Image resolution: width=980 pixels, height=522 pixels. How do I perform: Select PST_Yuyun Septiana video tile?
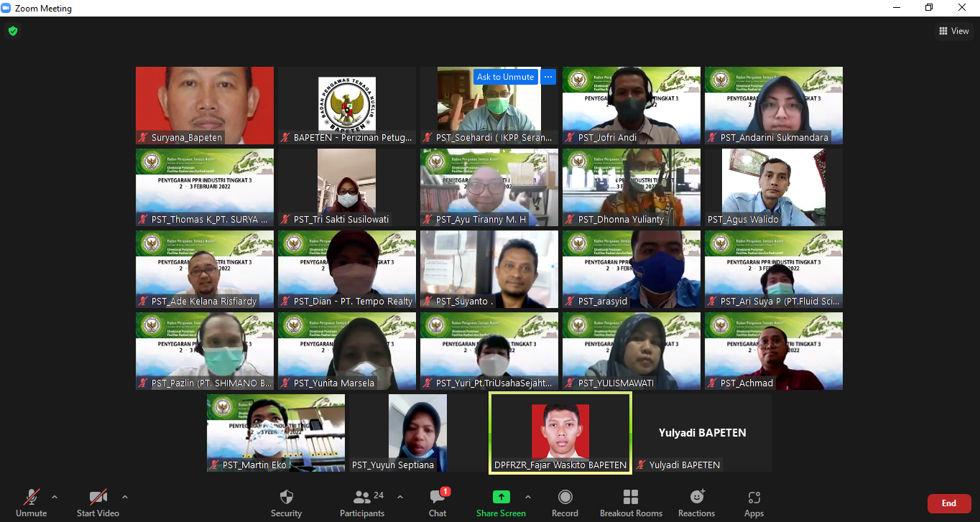pyautogui.click(x=418, y=433)
